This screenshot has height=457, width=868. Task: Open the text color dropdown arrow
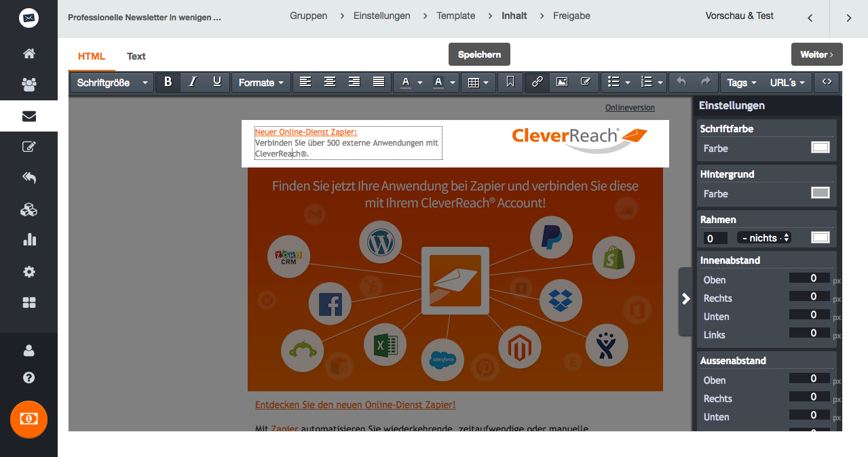[x=420, y=83]
